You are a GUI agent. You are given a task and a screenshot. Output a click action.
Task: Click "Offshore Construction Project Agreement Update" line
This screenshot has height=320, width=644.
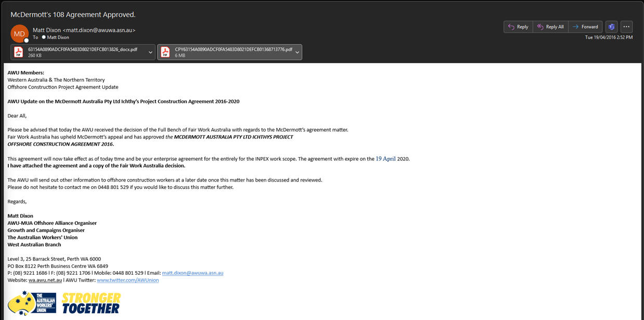[x=63, y=87]
